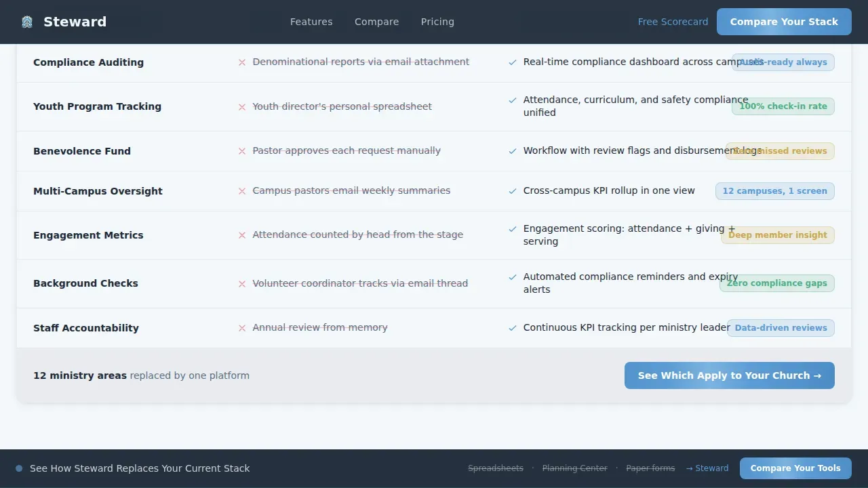Open the Compare nav item
868x488 pixels.
pos(376,22)
